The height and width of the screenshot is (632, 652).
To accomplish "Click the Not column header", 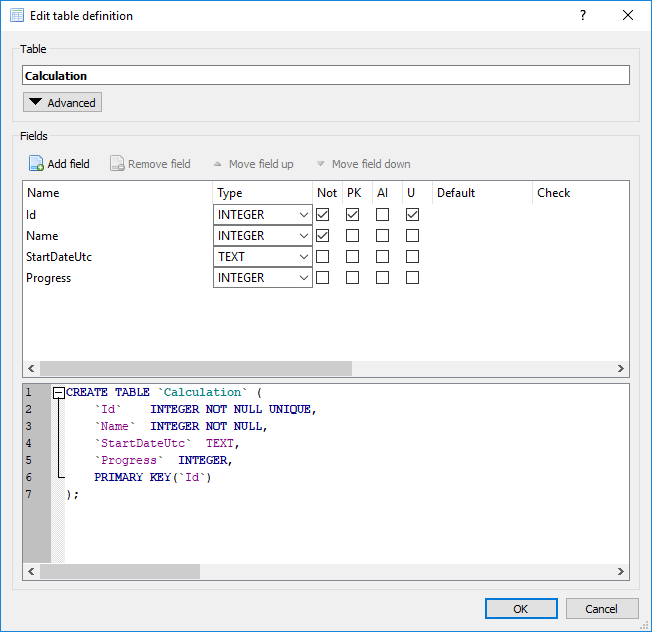I will 327,193.
